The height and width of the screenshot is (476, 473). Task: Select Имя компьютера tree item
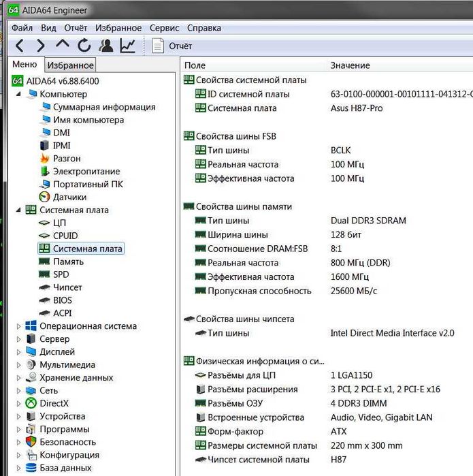(x=88, y=120)
